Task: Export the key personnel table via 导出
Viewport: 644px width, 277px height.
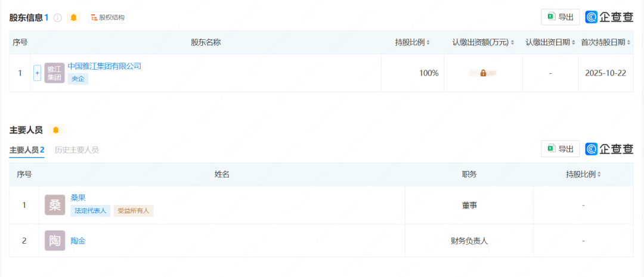Action: point(561,149)
